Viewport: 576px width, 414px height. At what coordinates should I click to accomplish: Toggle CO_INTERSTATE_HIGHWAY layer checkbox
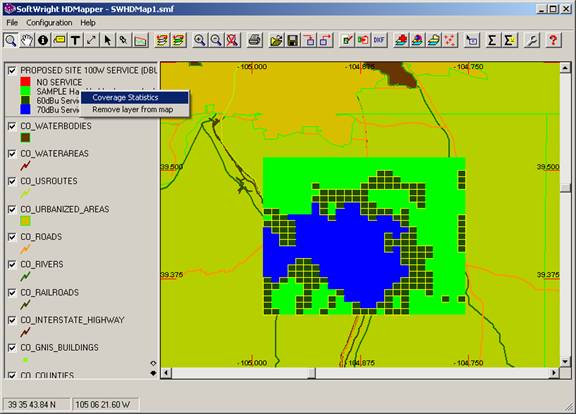tap(12, 320)
